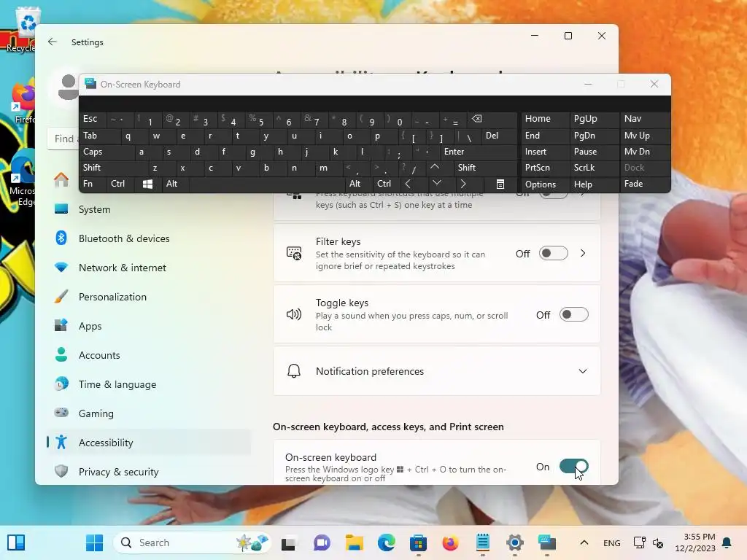Image resolution: width=747 pixels, height=560 pixels.
Task: Hit the left arrow key on On-Screen Keyboard
Action: pyautogui.click(x=409, y=183)
